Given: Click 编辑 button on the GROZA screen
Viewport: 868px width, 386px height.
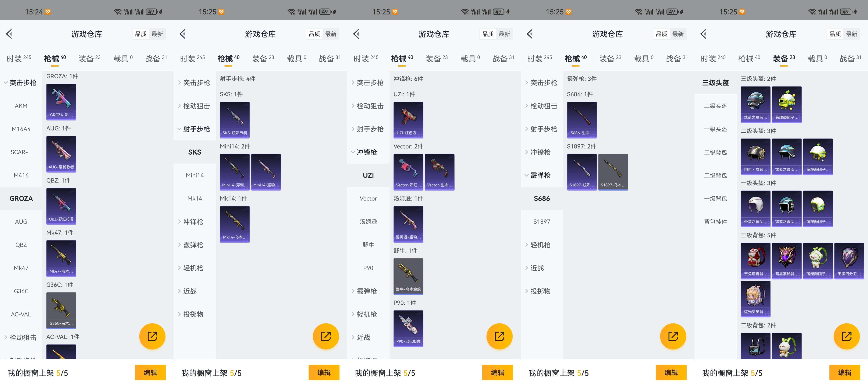Looking at the screenshot, I should pos(150,372).
